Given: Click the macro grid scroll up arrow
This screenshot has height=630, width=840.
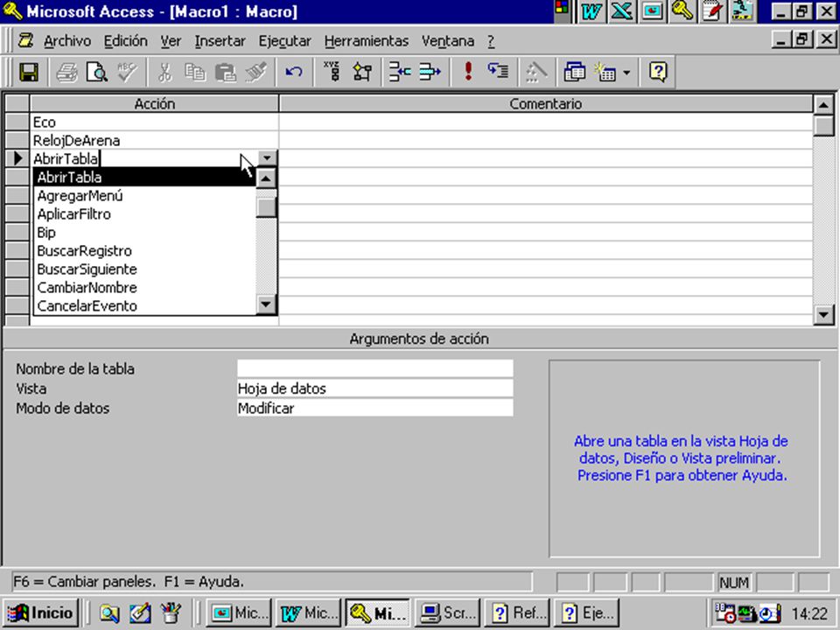Looking at the screenshot, I should pyautogui.click(x=824, y=105).
